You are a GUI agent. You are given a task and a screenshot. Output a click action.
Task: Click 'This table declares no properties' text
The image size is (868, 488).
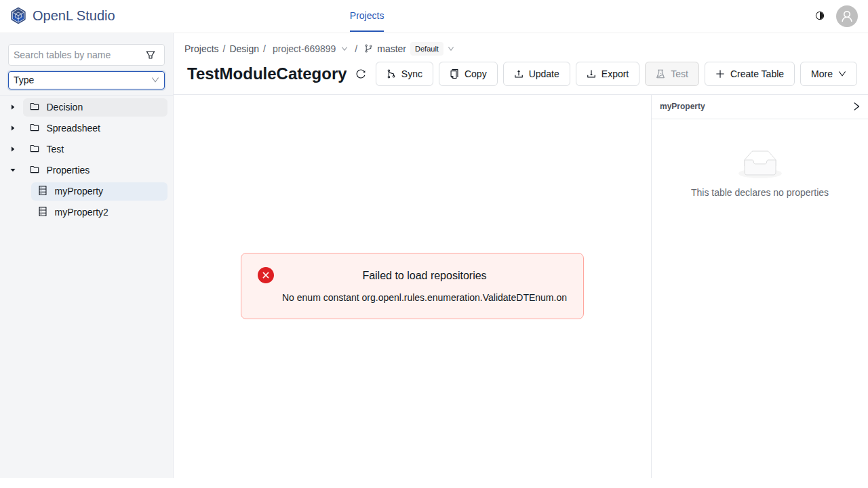[x=759, y=192]
